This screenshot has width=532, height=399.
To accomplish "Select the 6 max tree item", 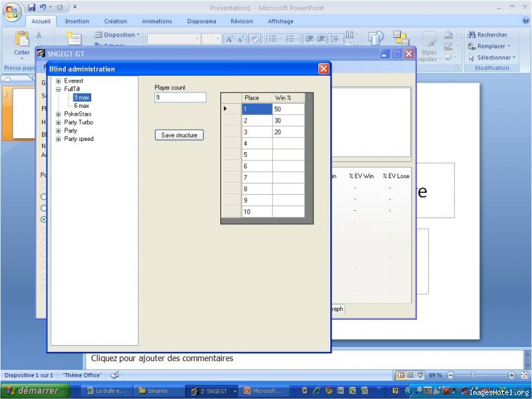I will [81, 106].
